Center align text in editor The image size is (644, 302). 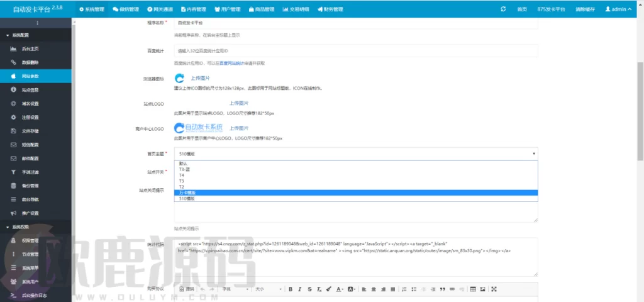[374, 289]
